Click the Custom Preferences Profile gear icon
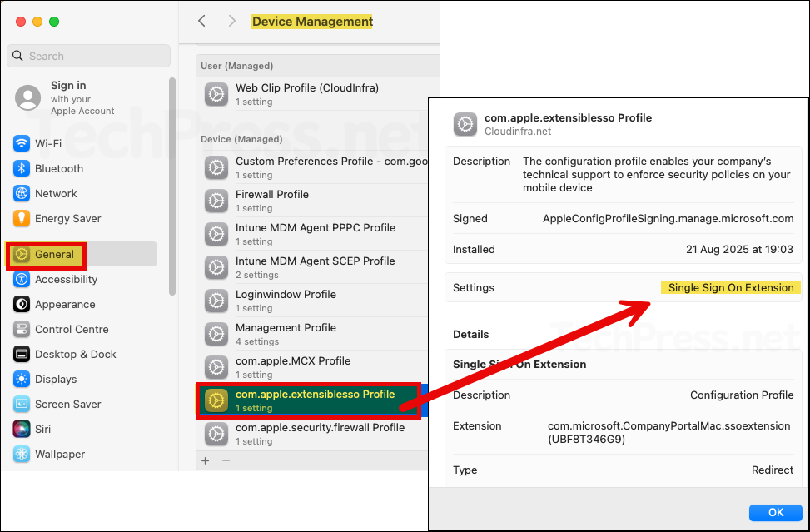 tap(216, 167)
